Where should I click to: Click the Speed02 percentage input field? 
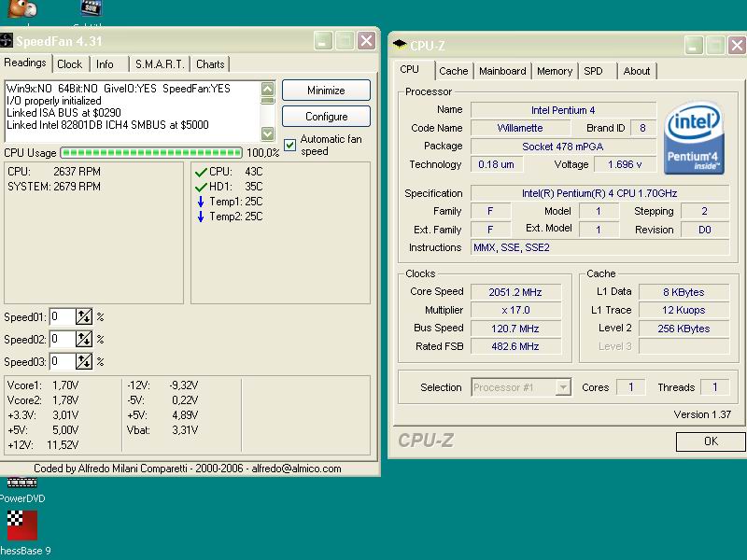[62, 339]
